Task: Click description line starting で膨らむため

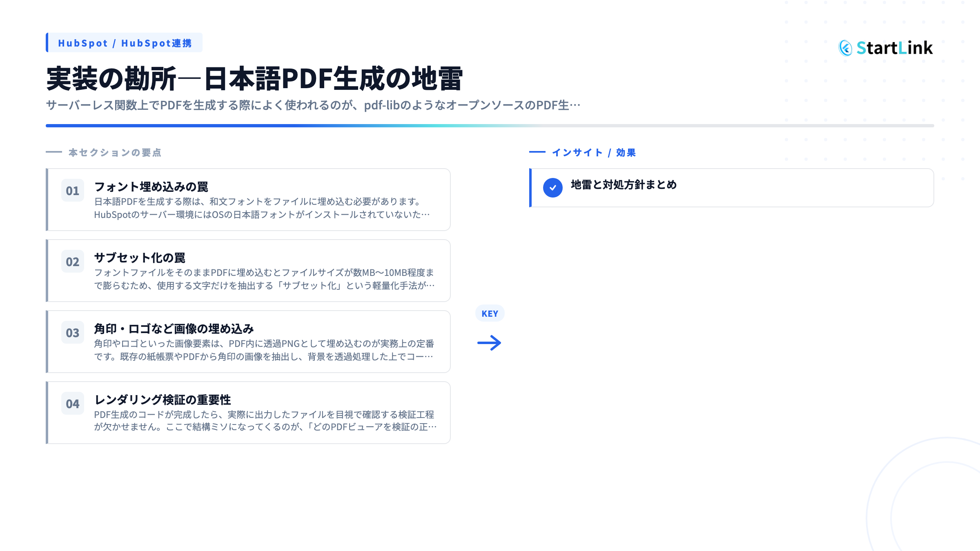Action: tap(264, 285)
